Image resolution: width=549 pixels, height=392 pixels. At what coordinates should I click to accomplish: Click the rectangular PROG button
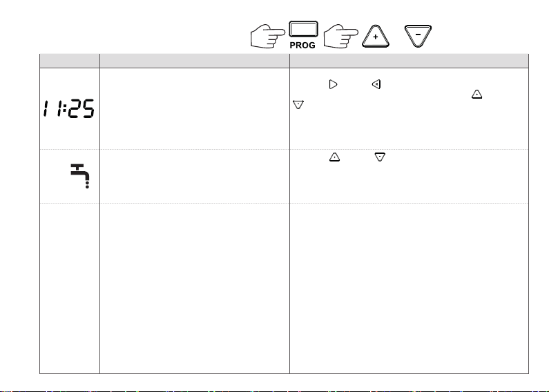[x=304, y=29]
